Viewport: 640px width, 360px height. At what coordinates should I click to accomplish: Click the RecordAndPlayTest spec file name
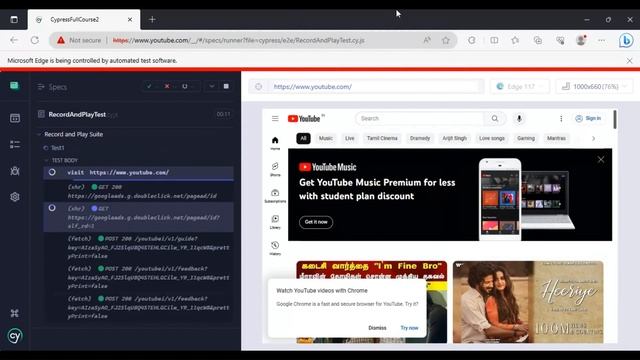point(77,115)
